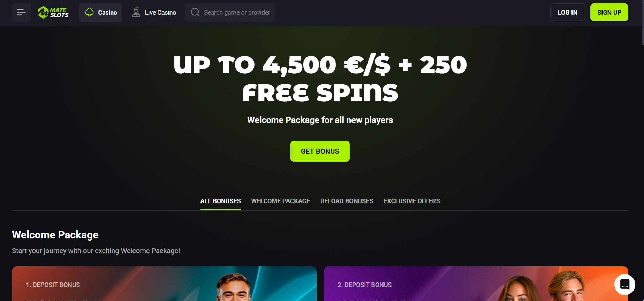644x301 pixels.
Task: Go to Live Casino
Action: (x=154, y=13)
